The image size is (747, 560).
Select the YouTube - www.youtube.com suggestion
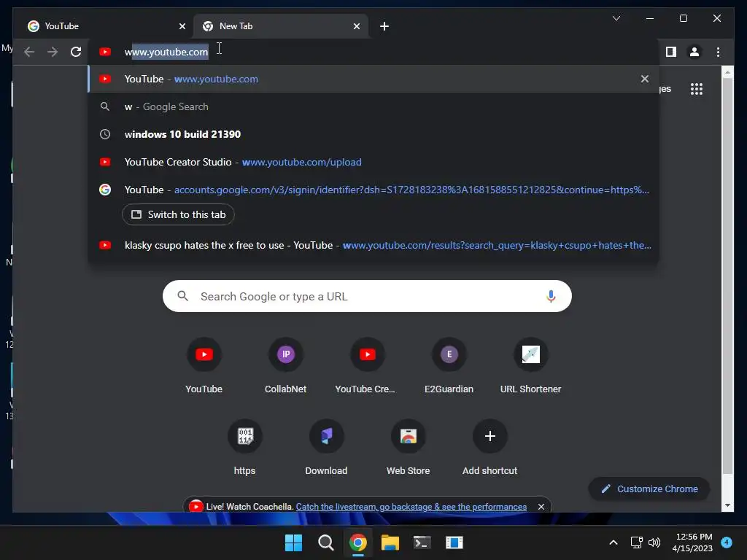(x=373, y=79)
